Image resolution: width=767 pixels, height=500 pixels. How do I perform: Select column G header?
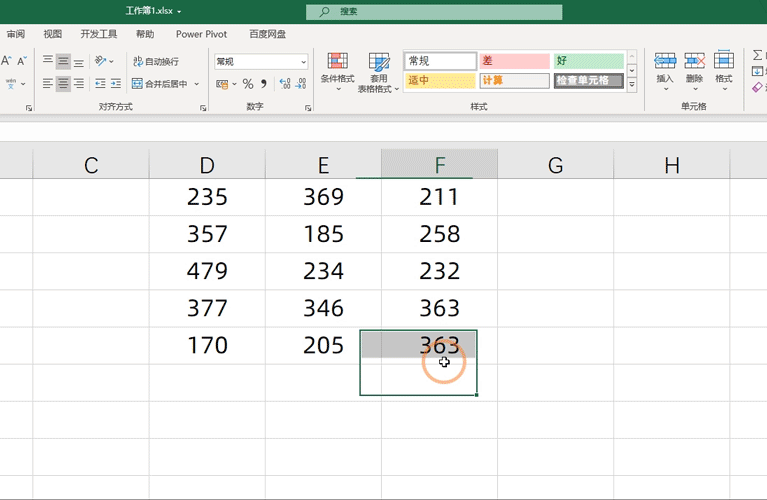[556, 165]
